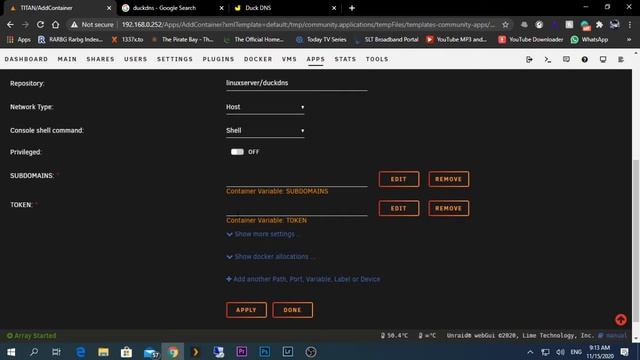Open Adobe Lightroom from taskbar
This screenshot has width=640, height=360.
point(288,352)
